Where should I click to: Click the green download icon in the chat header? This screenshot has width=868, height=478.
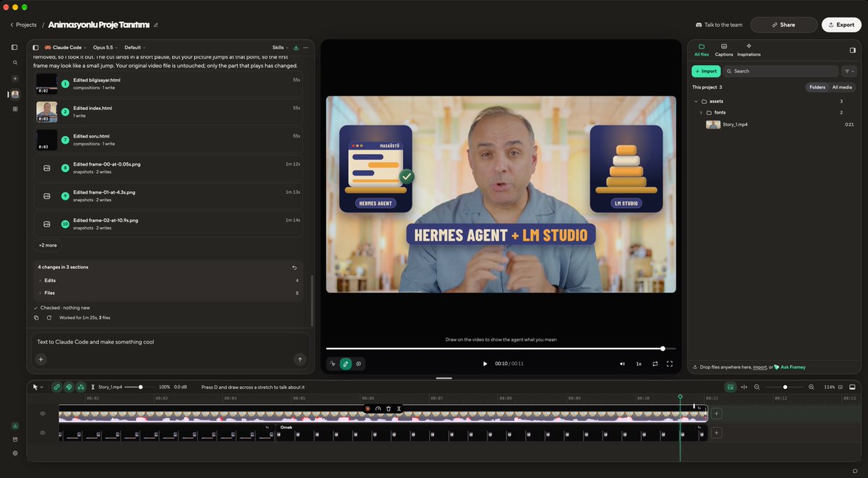295,48
